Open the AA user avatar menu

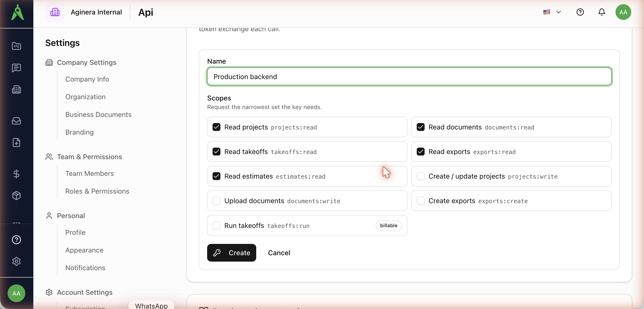coord(623,12)
